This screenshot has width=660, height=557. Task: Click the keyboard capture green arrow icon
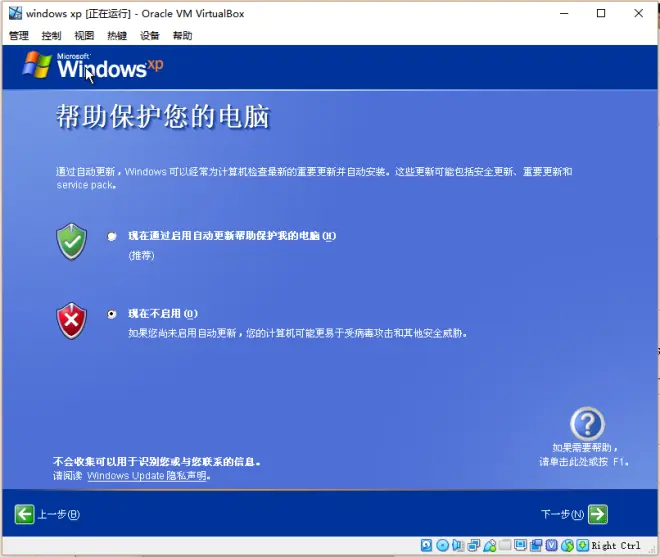tap(583, 546)
